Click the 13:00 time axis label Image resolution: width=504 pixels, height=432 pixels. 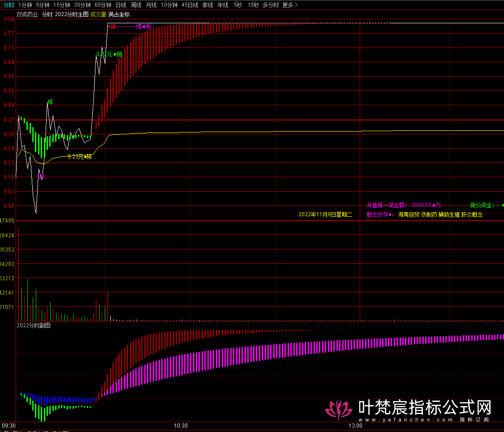pos(356,426)
